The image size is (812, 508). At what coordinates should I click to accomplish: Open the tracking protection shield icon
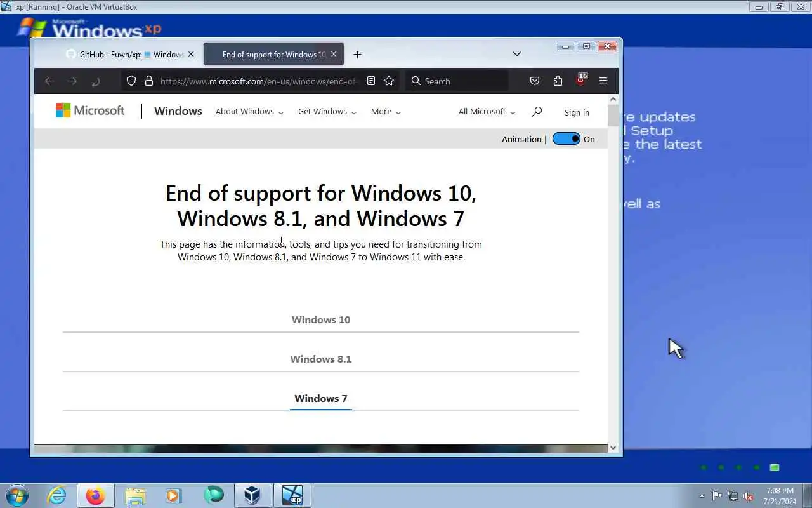coord(131,81)
